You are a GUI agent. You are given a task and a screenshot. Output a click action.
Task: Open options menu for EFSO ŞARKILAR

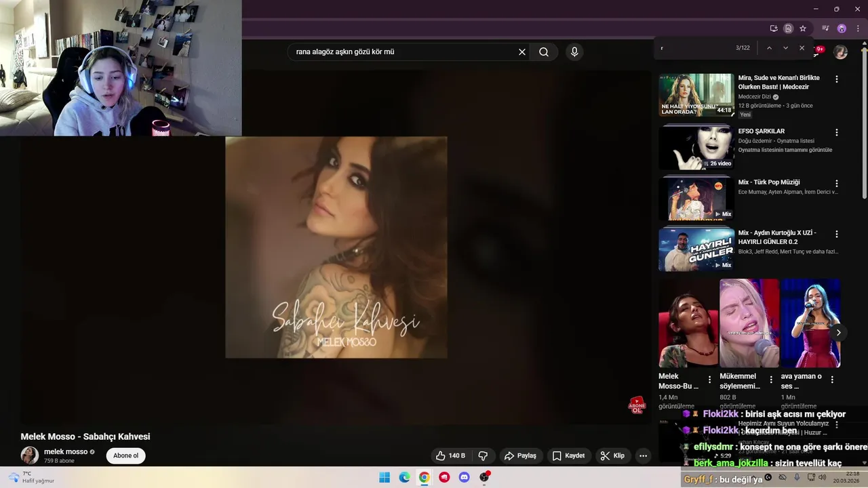[837, 132]
